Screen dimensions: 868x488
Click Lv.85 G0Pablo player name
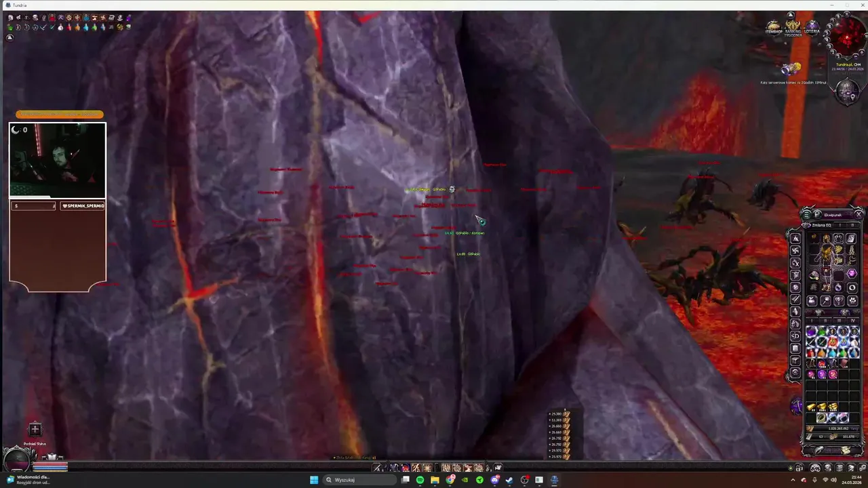(469, 254)
